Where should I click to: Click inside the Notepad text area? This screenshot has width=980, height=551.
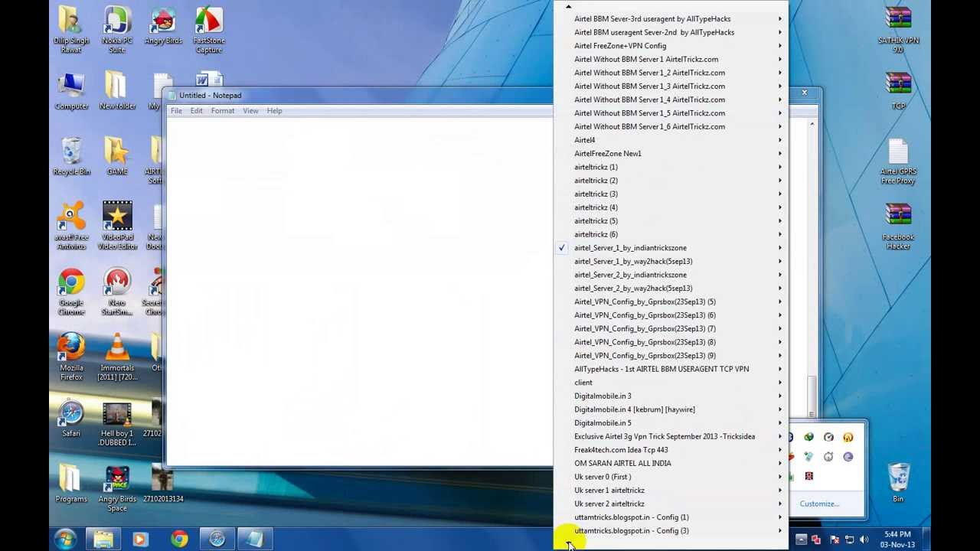358,291
